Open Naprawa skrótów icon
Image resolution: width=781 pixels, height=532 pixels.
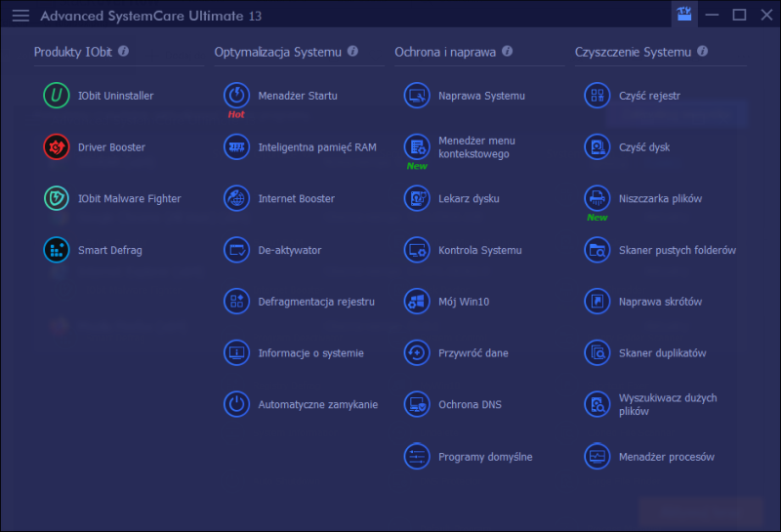tap(597, 302)
